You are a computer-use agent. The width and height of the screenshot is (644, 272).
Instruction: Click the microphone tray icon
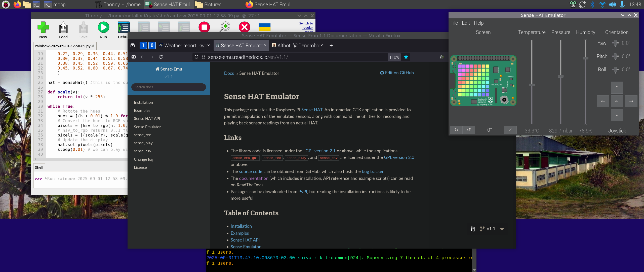(x=622, y=5)
